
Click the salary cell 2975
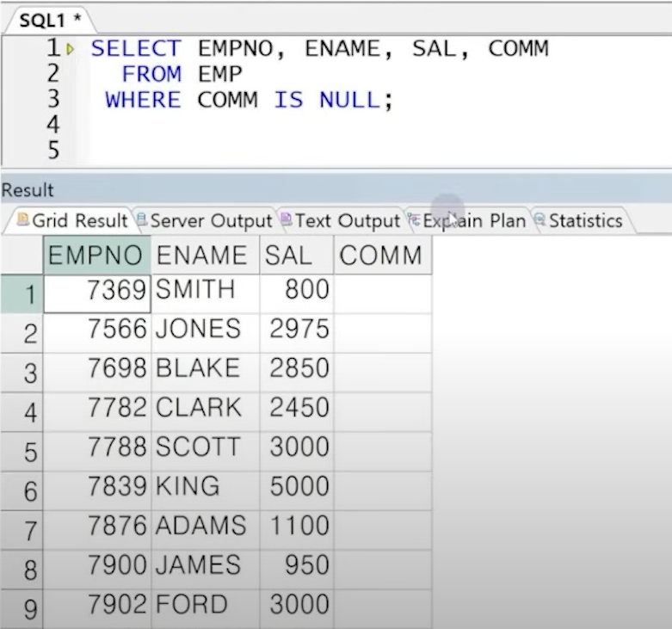297,333
